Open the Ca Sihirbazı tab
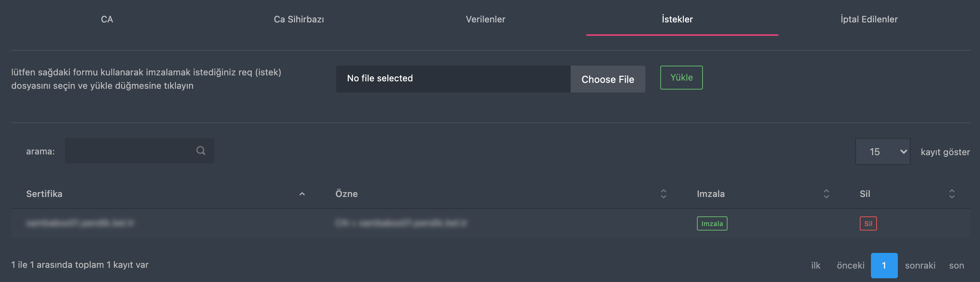980x282 pixels. click(299, 19)
